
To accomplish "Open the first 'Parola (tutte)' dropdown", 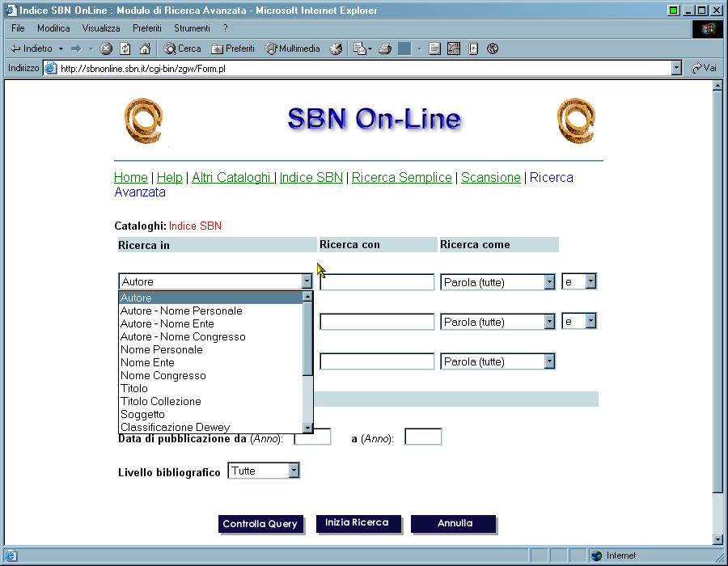I will tap(497, 282).
